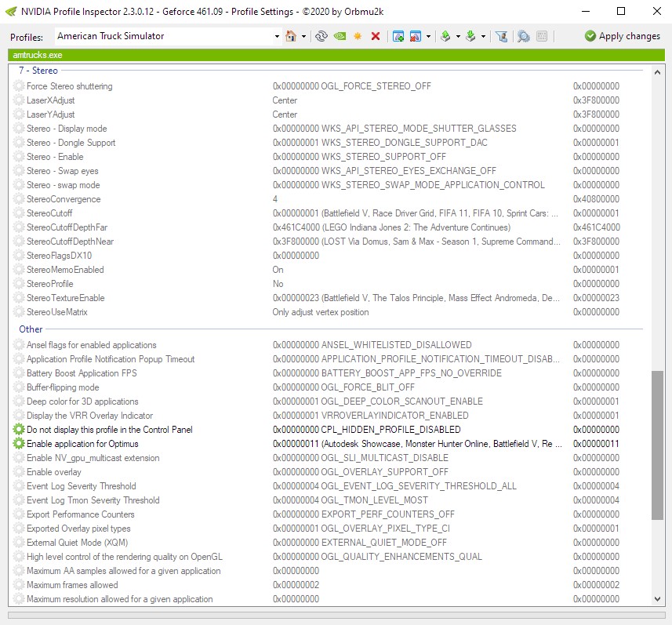Click value WKS_STEREO_DONGLE_SUPPORT_DAC
Screen dimensions: 672x625
pos(404,142)
